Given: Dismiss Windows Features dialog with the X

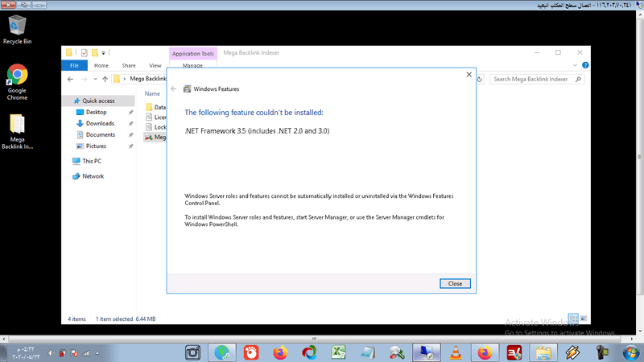Looking at the screenshot, I should pos(469,74).
